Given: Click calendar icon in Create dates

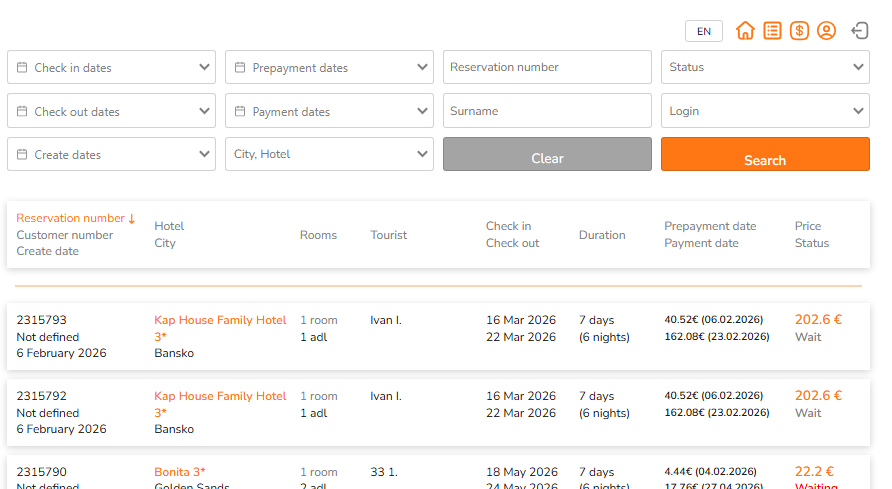Looking at the screenshot, I should click(22, 155).
